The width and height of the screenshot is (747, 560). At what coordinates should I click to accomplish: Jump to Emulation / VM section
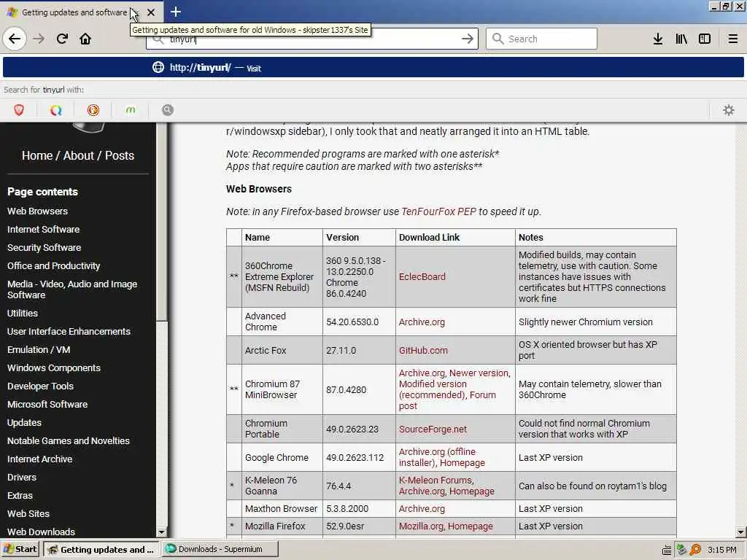39,349
